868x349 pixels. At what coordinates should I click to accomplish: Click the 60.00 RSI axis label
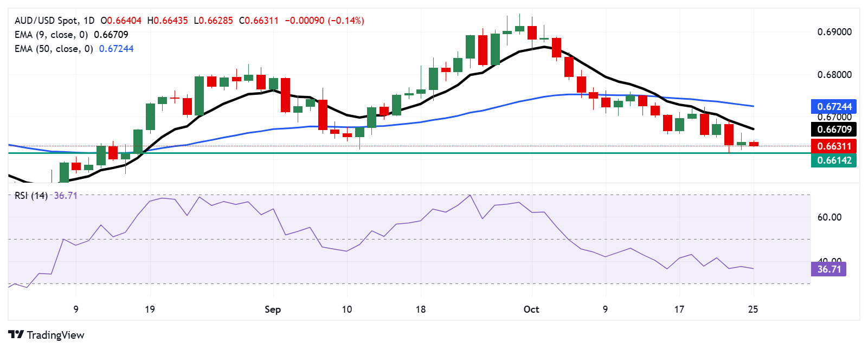[x=830, y=217]
